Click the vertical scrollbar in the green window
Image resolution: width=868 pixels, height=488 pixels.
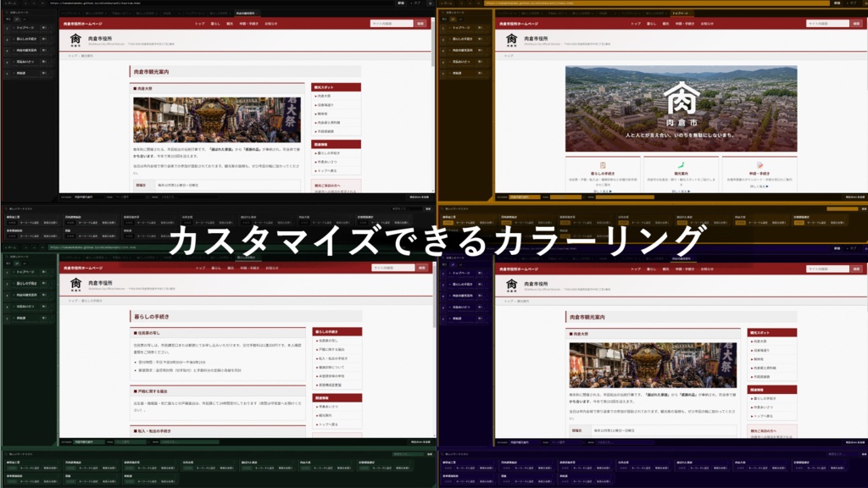[x=434, y=350]
